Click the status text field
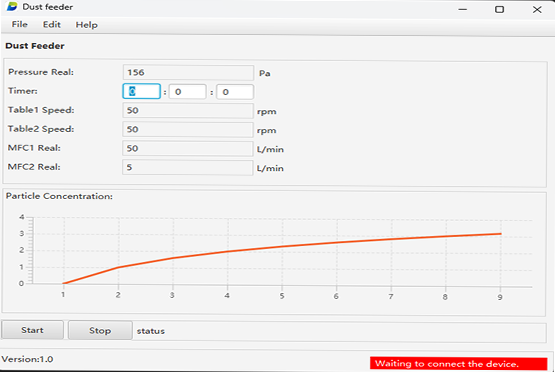This screenshot has width=555, height=372. tap(340, 331)
